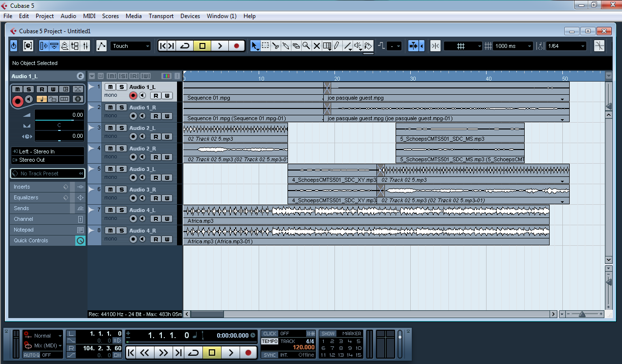Open the Devices menu
Viewport: 622px width, 364px height.
190,16
